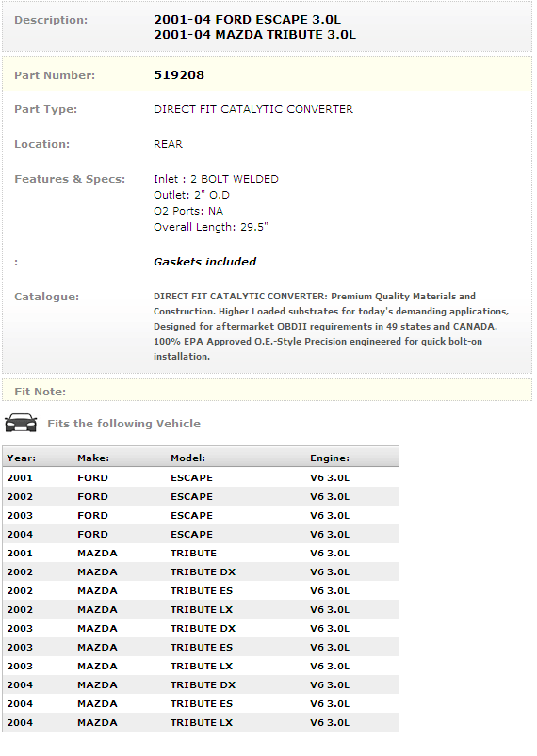Click the Fits the following Vehicle heading
537x756 pixels.
124,424
